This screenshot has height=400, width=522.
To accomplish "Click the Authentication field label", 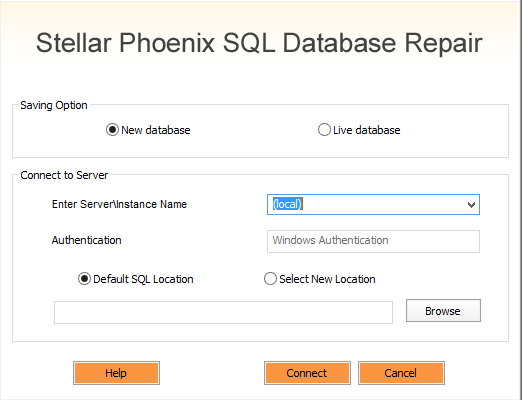I will 86,240.
